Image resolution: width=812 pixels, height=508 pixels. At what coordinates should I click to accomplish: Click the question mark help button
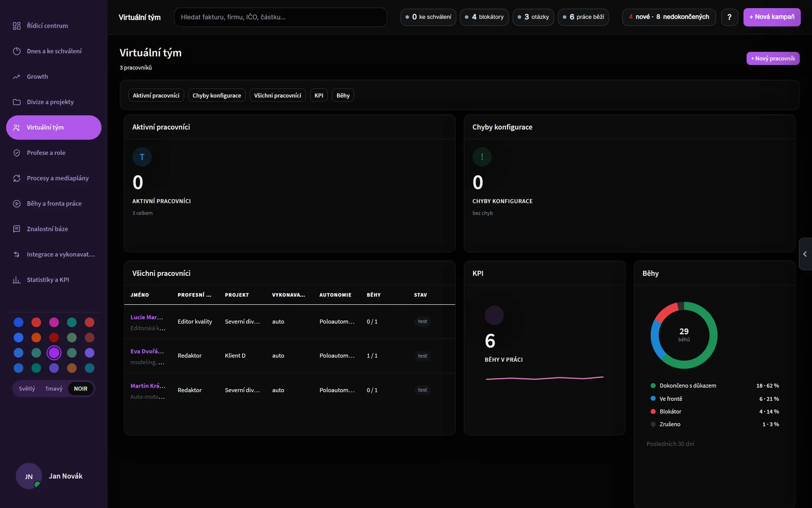(729, 17)
